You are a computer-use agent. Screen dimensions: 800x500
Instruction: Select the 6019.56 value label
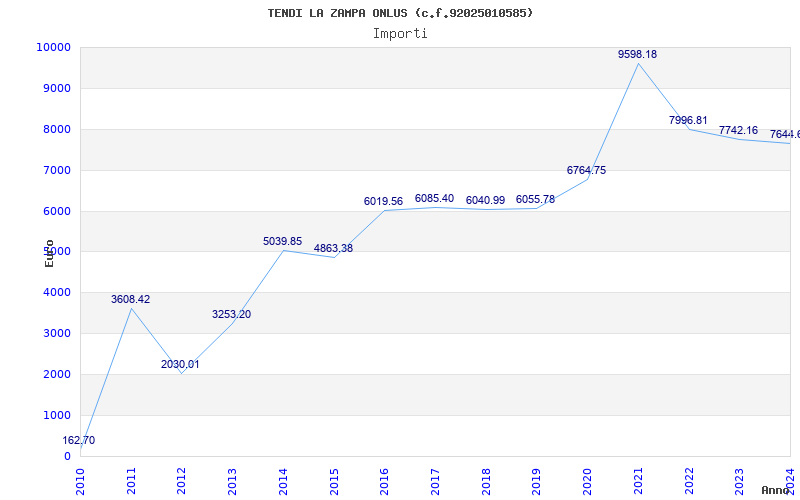pos(383,202)
